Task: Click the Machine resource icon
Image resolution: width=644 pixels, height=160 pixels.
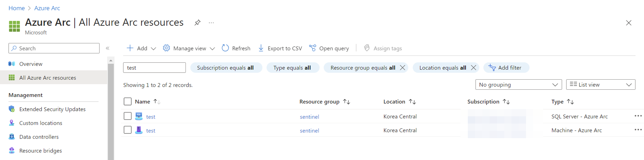Action: coord(139,130)
